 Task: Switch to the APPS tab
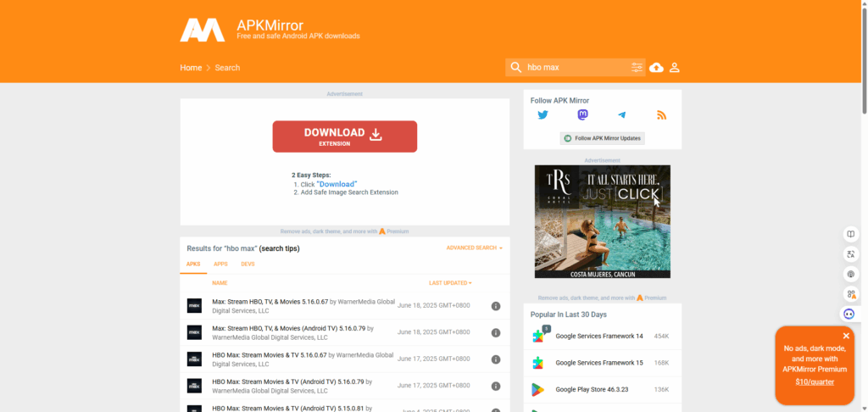[x=221, y=264]
